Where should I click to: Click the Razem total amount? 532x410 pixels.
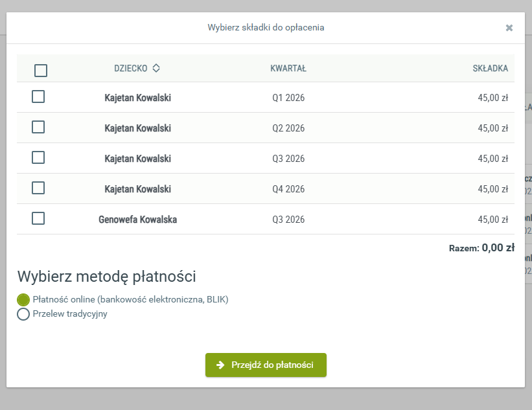pos(498,247)
